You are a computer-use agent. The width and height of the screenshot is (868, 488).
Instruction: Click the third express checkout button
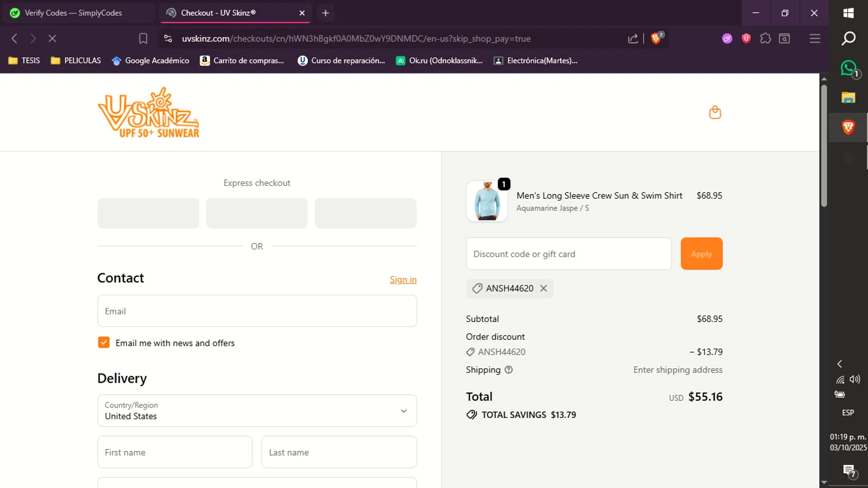(366, 213)
